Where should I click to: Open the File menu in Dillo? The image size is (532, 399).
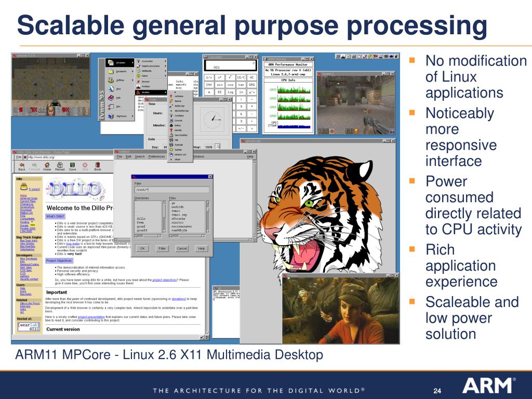[19, 157]
